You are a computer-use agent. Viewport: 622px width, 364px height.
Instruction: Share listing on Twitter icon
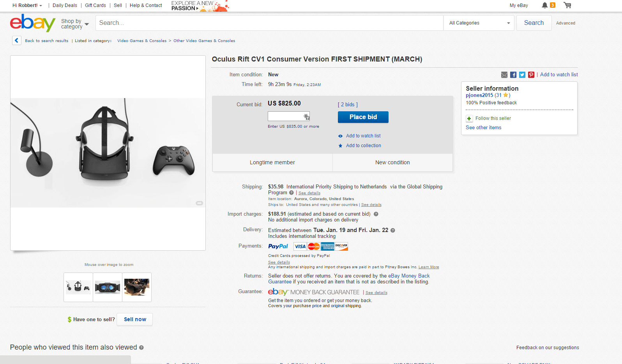(522, 75)
